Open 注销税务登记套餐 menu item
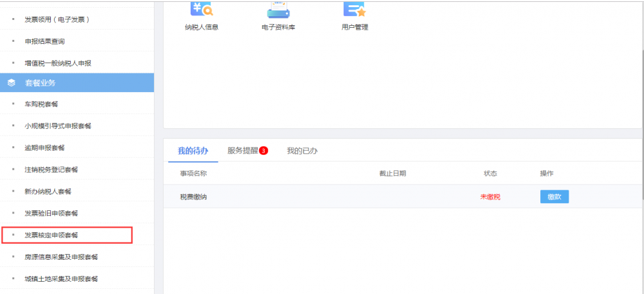Screen dimensions: 644x294 click(52, 170)
